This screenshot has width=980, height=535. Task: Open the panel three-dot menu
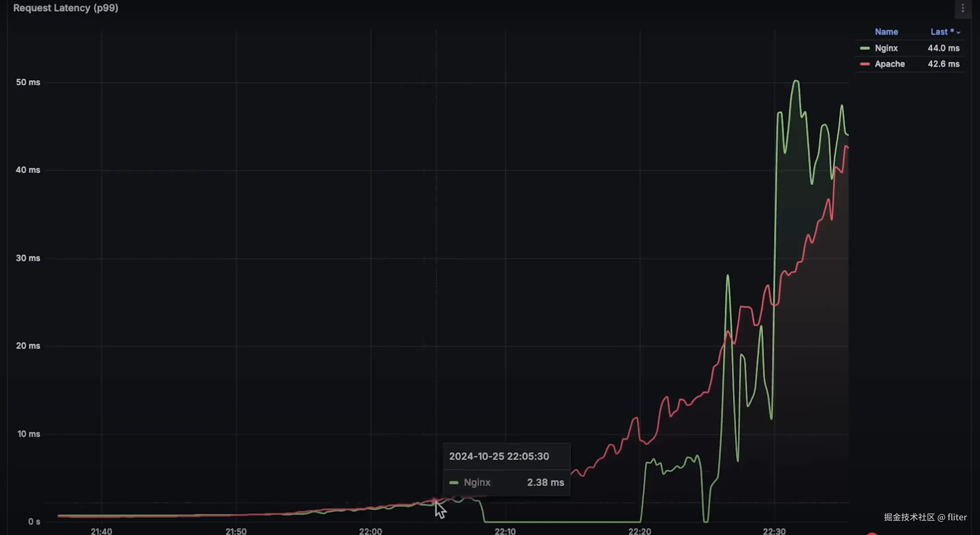[963, 8]
